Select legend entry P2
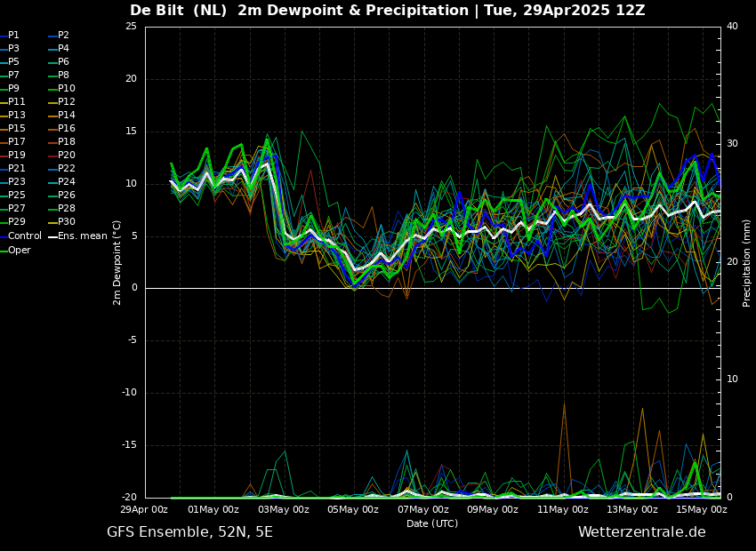The width and height of the screenshot is (756, 551). [60, 36]
